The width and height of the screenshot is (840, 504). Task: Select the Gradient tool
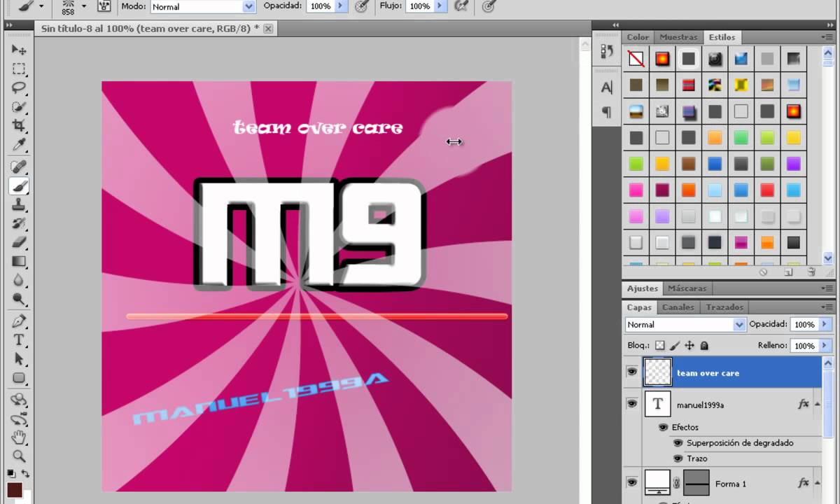pyautogui.click(x=19, y=261)
